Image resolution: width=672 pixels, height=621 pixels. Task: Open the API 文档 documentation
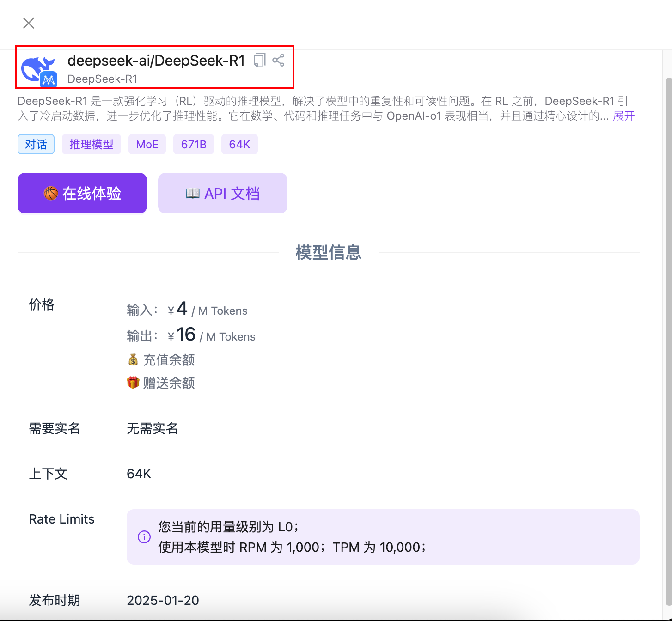click(x=223, y=193)
